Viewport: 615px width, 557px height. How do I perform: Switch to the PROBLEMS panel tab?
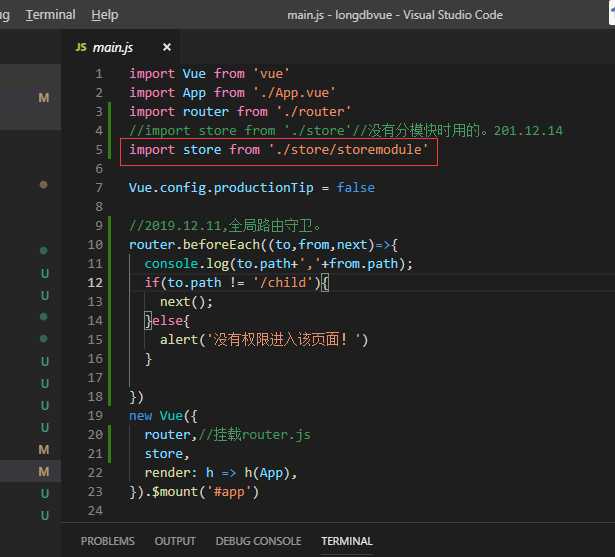107,541
